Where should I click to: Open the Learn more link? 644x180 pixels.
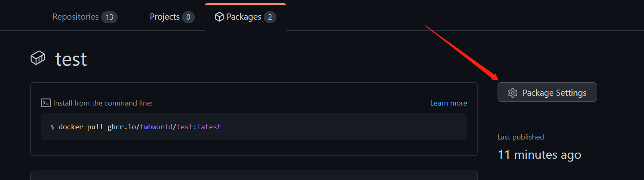[448, 103]
